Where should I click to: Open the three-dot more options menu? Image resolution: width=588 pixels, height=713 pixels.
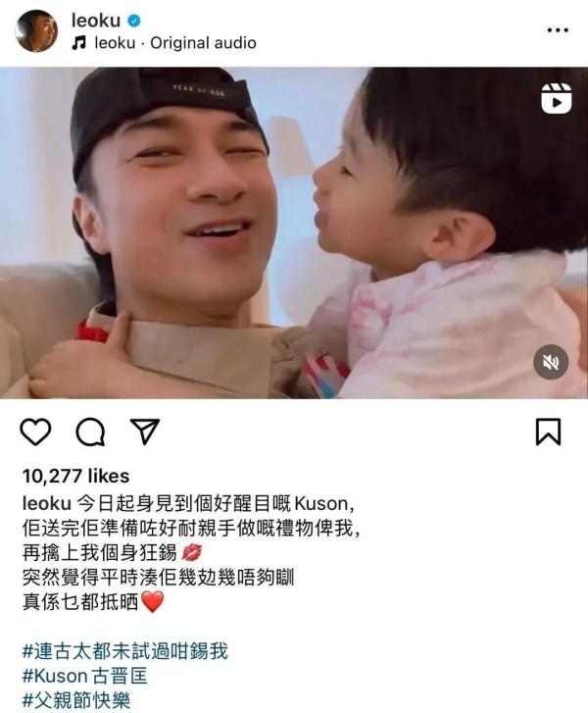point(558,30)
